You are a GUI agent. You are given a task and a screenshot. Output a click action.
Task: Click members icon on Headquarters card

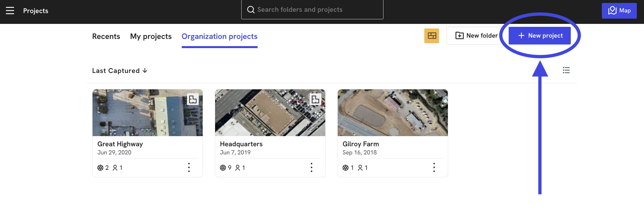click(x=238, y=168)
